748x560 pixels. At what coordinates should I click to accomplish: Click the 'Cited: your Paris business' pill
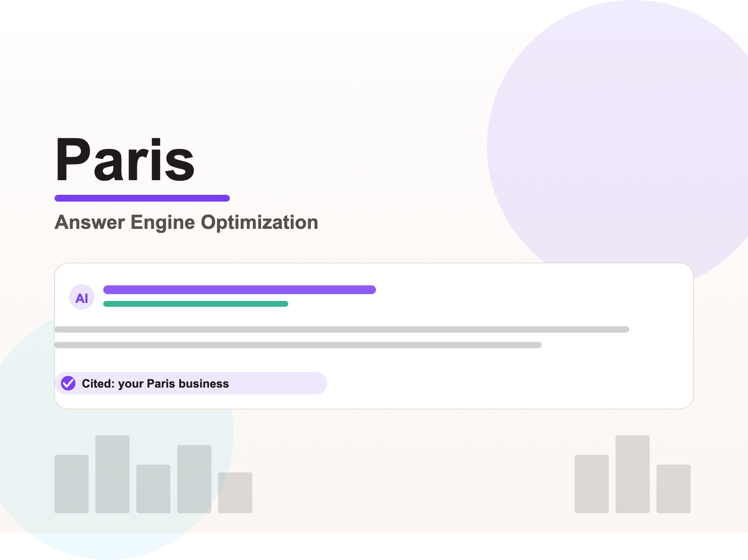point(191,383)
